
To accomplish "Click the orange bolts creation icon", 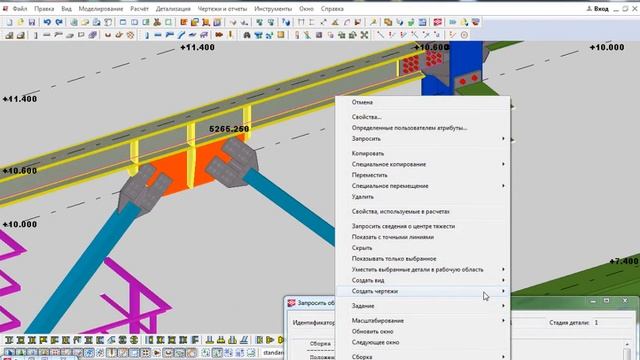I will (x=219, y=35).
